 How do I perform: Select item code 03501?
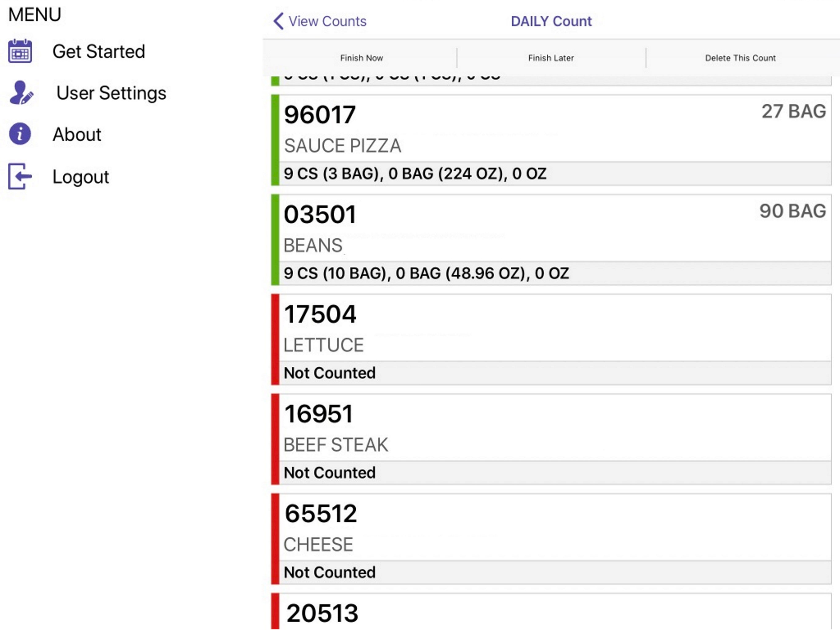(320, 214)
